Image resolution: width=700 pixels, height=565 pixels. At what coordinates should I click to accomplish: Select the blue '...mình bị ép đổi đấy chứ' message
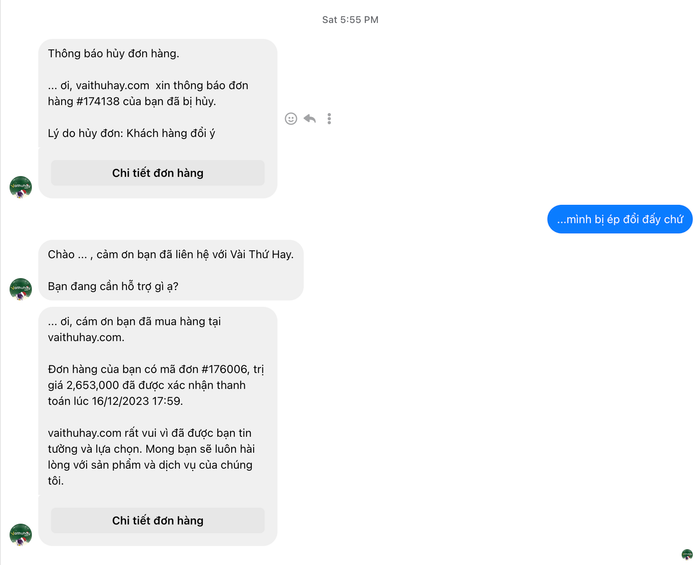(620, 219)
